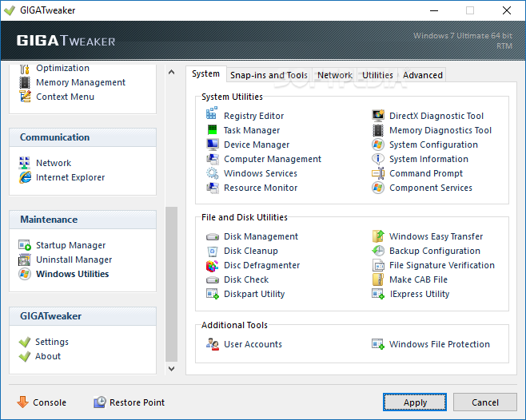Click the Windows Easy Transfer icon
526x420 pixels.
pyautogui.click(x=378, y=236)
